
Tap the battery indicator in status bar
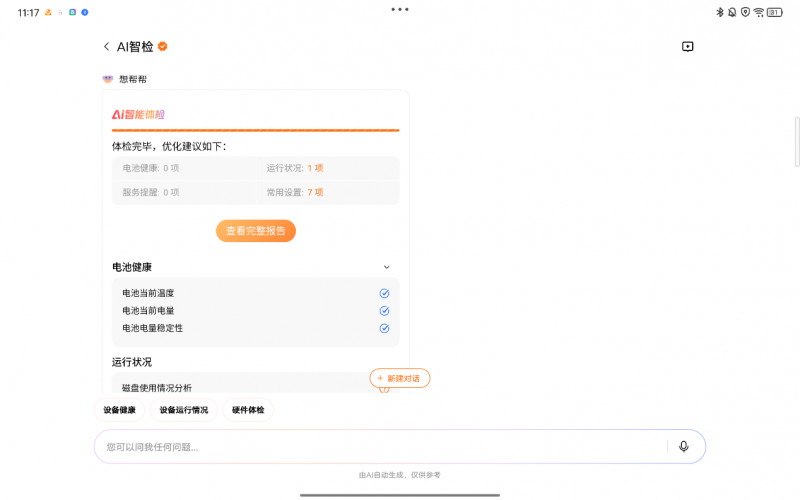(x=775, y=12)
